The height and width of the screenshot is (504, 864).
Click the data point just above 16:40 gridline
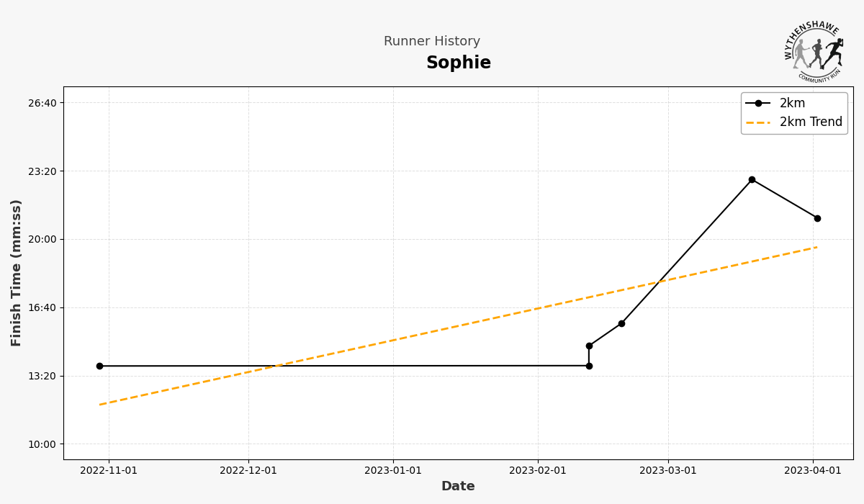pyautogui.click(x=621, y=323)
